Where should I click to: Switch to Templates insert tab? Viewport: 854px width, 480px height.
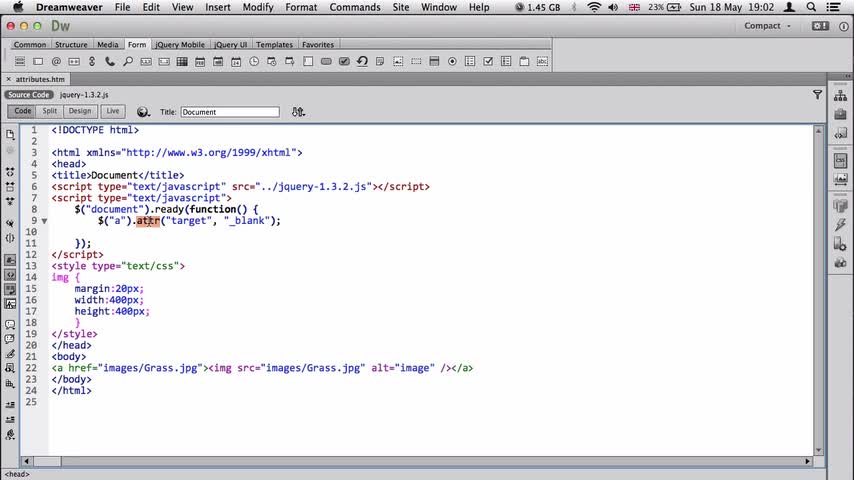274,45
